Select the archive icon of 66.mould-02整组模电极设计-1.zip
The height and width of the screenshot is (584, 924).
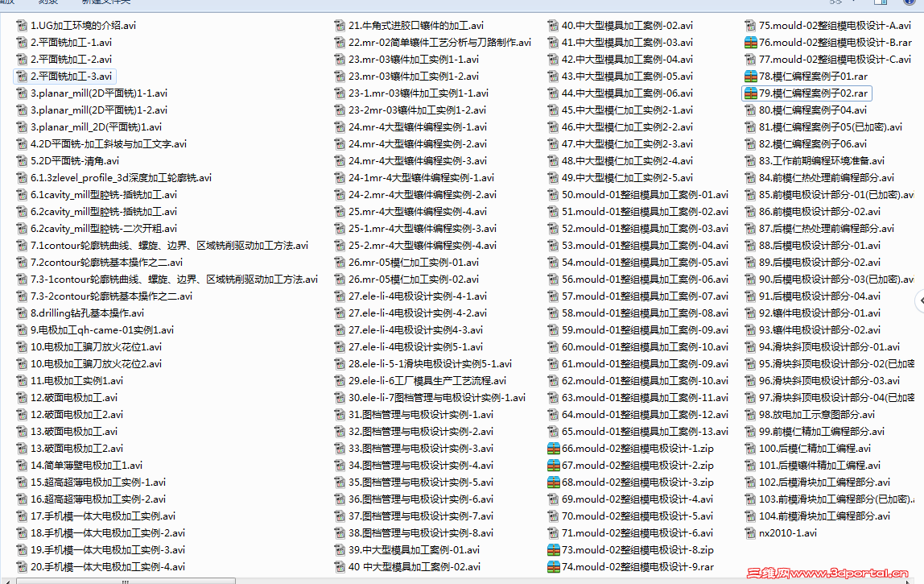pyautogui.click(x=553, y=449)
